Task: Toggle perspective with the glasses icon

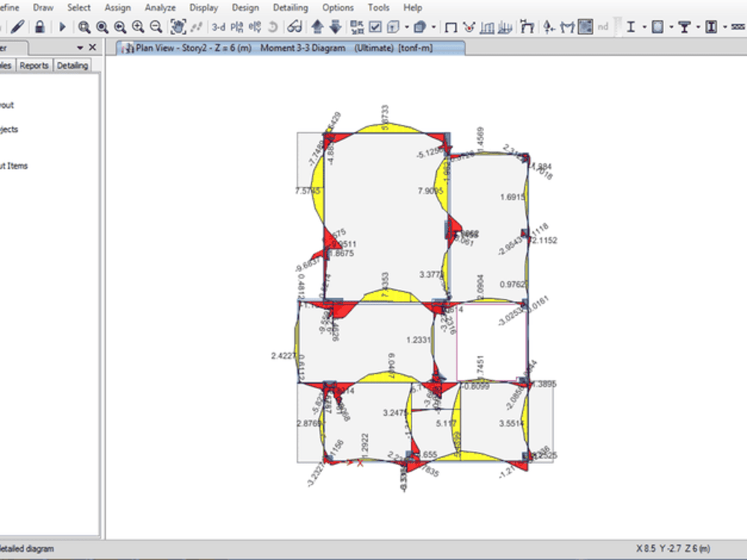Action: 294,27
